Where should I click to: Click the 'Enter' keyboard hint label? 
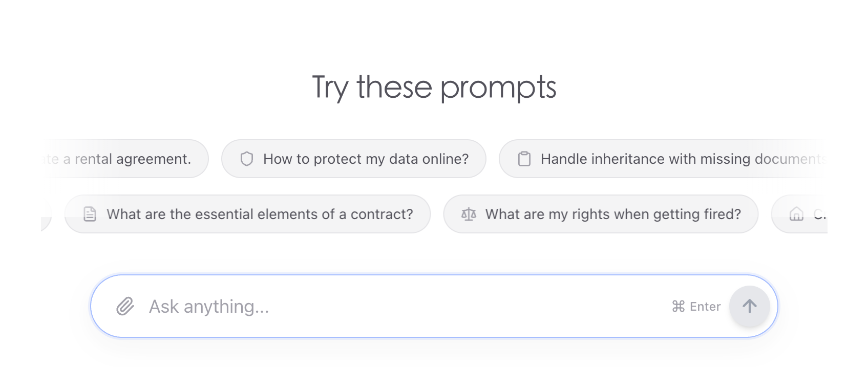tap(705, 306)
